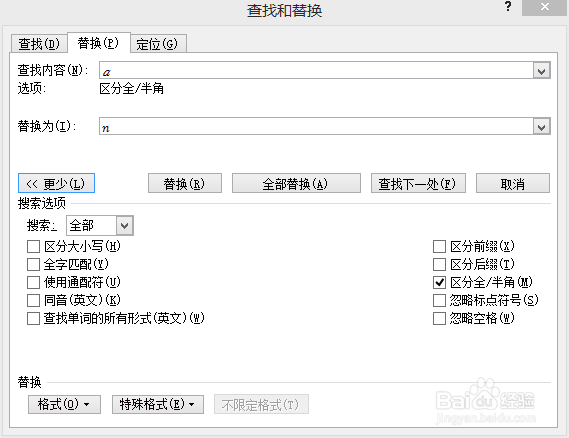Screen dimensions: 569x438
Task: Click inside the 查找内容 input field
Action: point(316,70)
